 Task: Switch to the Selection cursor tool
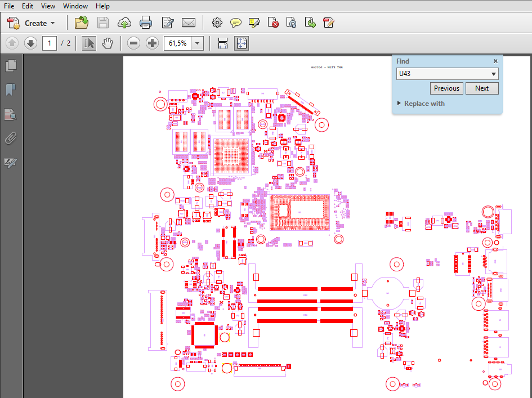pyautogui.click(x=88, y=43)
